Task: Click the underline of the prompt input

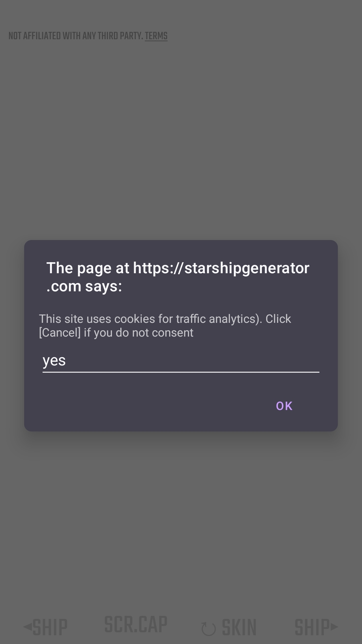Action: click(181, 372)
